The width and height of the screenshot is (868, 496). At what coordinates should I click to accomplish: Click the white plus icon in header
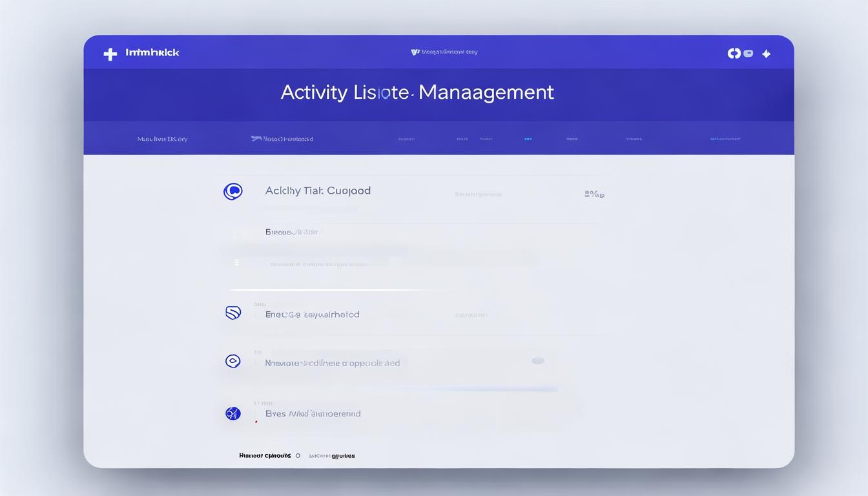pos(110,54)
